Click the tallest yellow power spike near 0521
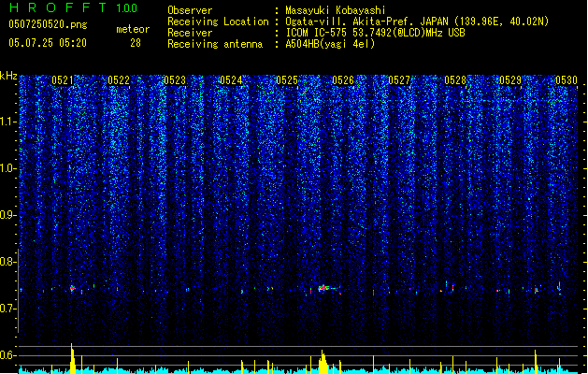This screenshot has height=374, width=588. [x=72, y=358]
